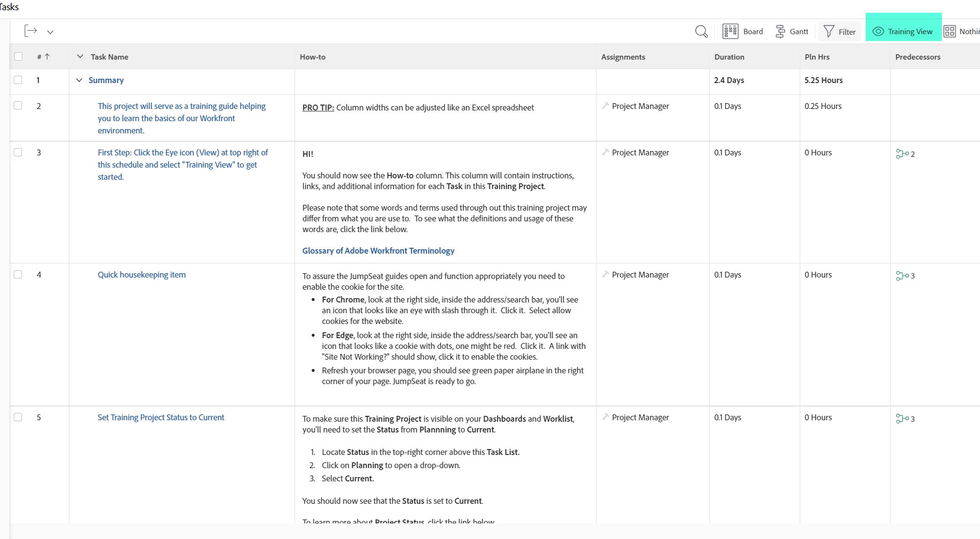
Task: Click the Duration column header
Action: tap(729, 57)
